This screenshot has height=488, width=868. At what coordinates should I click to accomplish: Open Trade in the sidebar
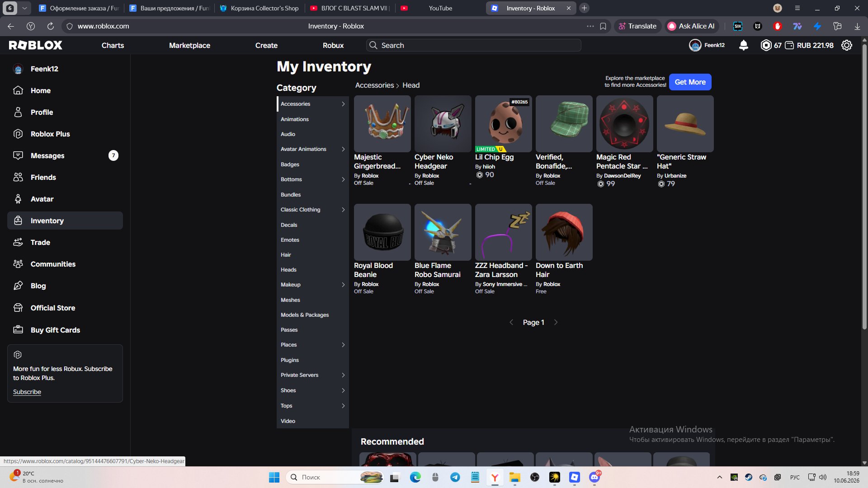(x=65, y=242)
